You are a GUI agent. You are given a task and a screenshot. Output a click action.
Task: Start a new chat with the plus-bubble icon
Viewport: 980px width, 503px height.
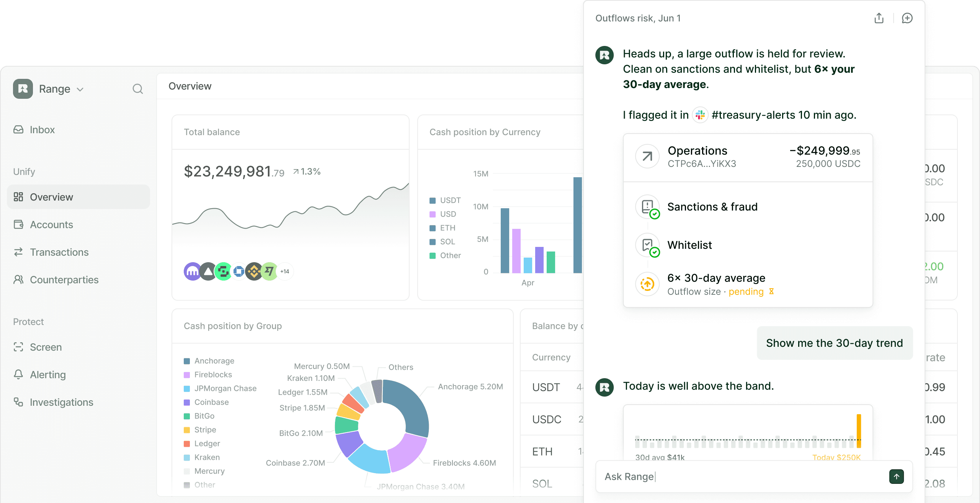pyautogui.click(x=907, y=18)
